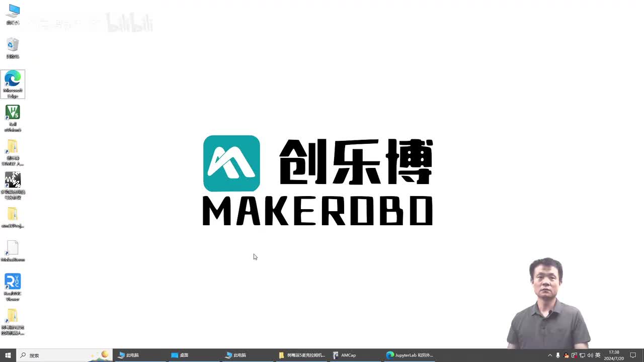644x362 pixels.
Task: Select the 创乐博 STM32 folder shortcut
Action: pos(13,152)
